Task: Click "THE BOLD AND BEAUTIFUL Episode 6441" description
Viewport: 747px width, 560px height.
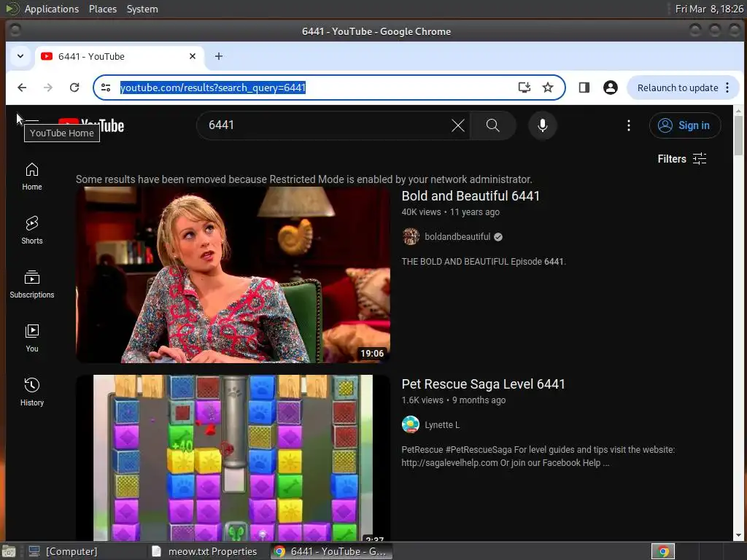Action: 484,262
